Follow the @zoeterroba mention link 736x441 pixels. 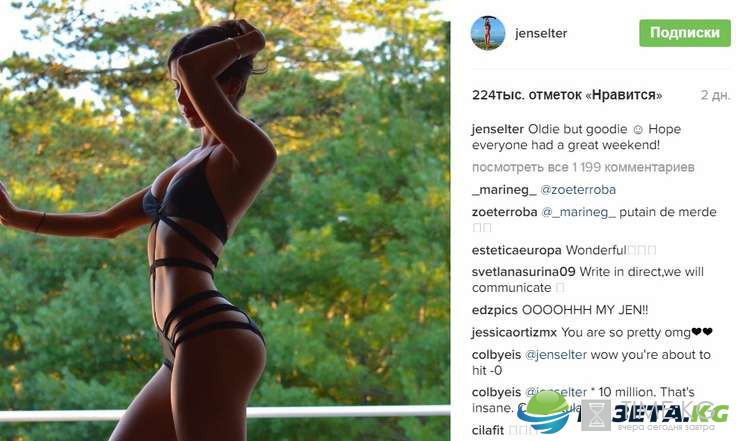tap(578, 190)
